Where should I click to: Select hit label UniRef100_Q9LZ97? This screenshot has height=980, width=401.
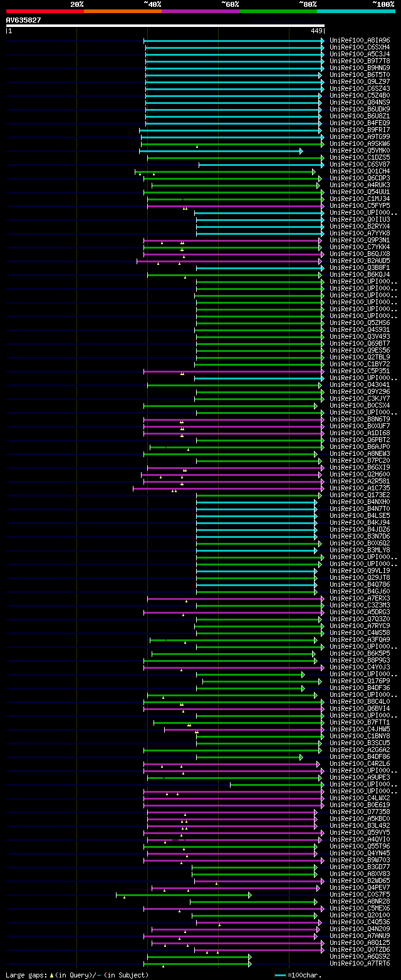click(360, 81)
